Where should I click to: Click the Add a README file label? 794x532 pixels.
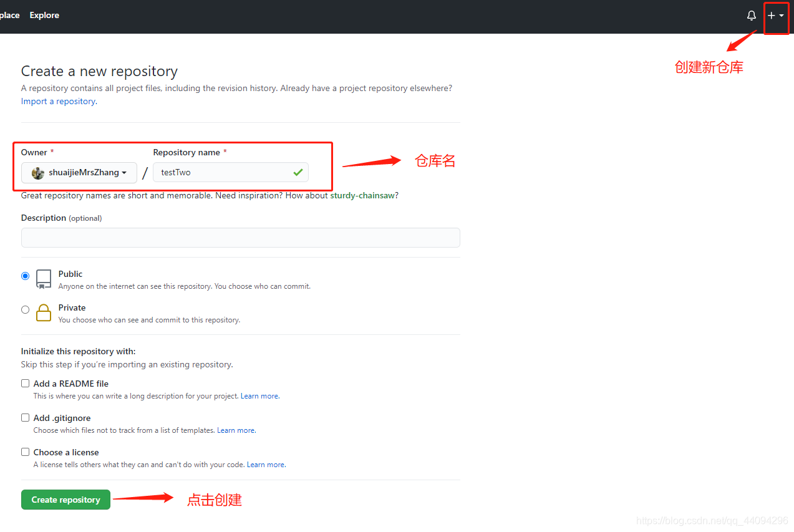coord(71,384)
